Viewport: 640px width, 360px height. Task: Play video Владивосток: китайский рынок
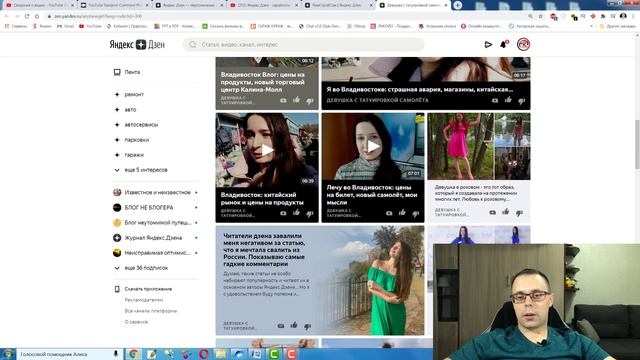[x=267, y=150]
